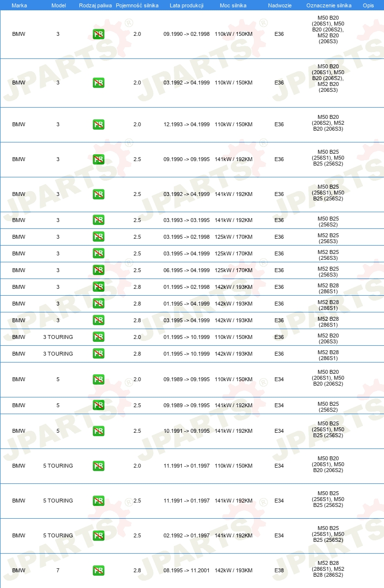Click date cell 06.1995 -> 04.1999
The image size is (384, 588).
click(187, 270)
